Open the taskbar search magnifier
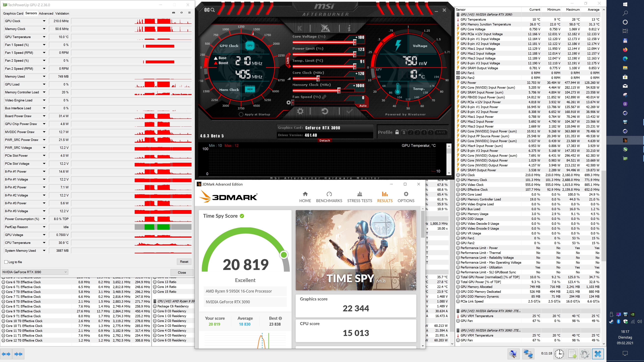644x362 pixels. (x=625, y=13)
